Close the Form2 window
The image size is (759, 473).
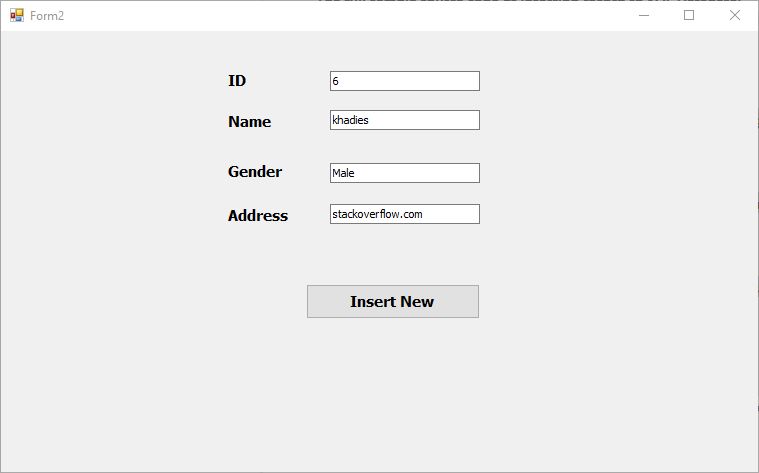point(735,15)
